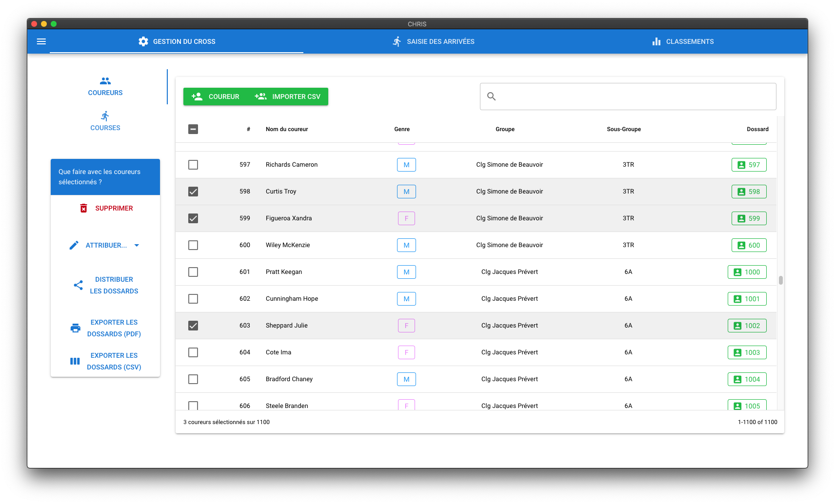The height and width of the screenshot is (504, 835).
Task: Click the Importer CSV button
Action: [288, 97]
